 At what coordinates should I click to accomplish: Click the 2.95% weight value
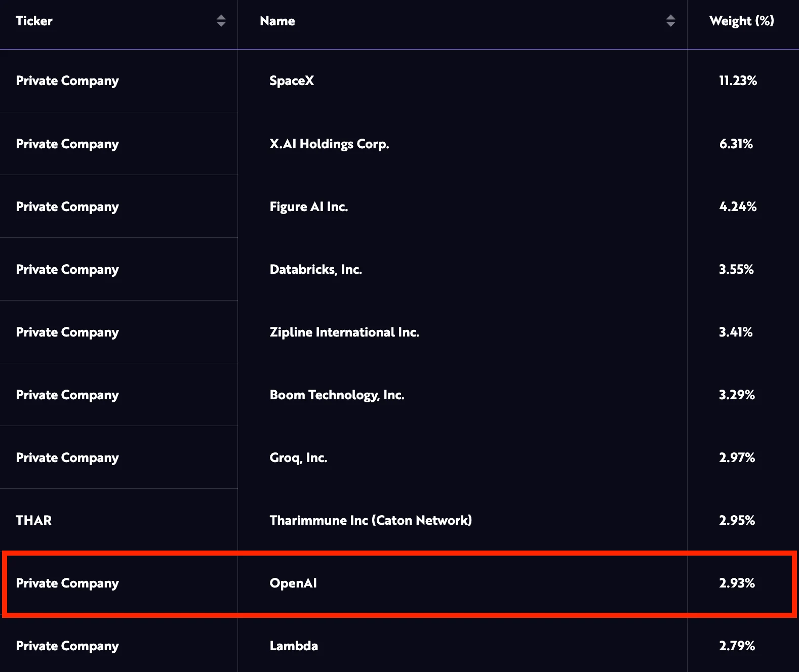pyautogui.click(x=737, y=520)
